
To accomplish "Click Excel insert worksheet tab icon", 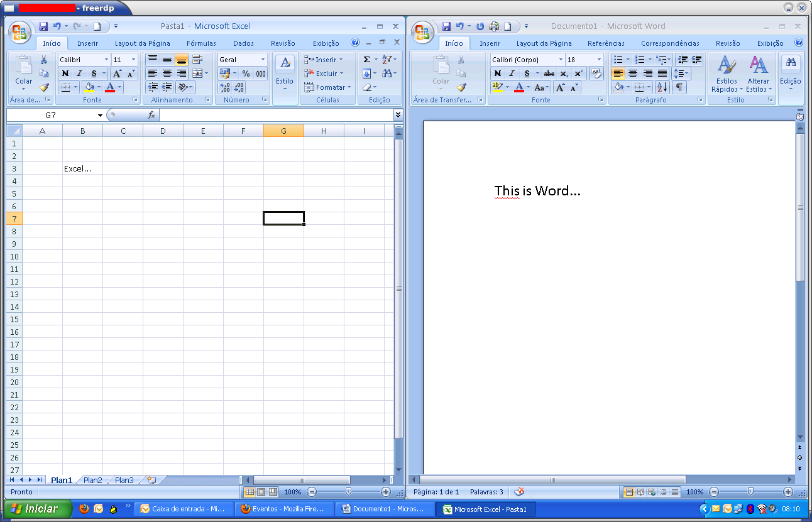I will [151, 480].
